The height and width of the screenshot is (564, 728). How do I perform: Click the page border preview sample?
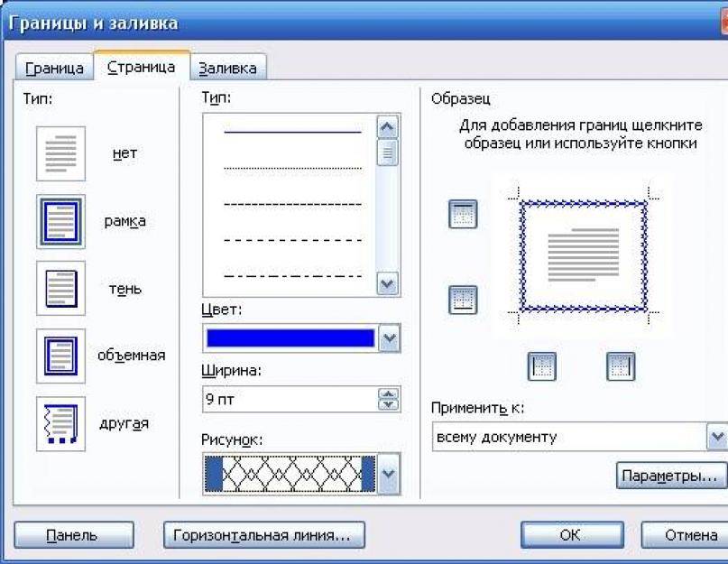click(x=584, y=256)
